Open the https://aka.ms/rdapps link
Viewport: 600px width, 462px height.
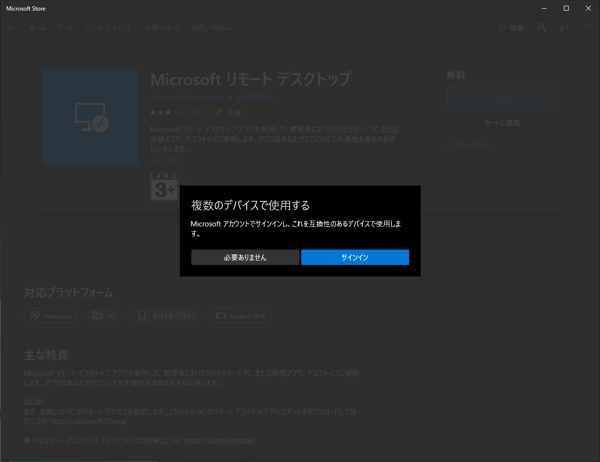(219, 441)
